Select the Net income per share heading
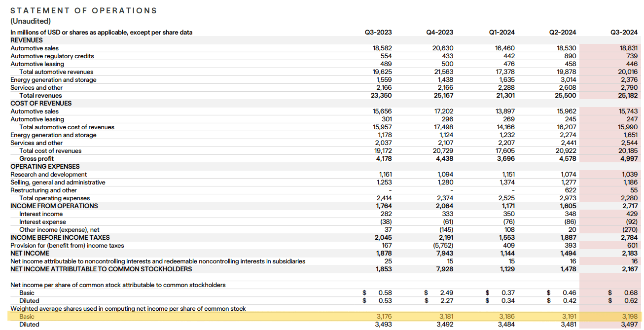This screenshot has height=330, width=644. [x=118, y=285]
